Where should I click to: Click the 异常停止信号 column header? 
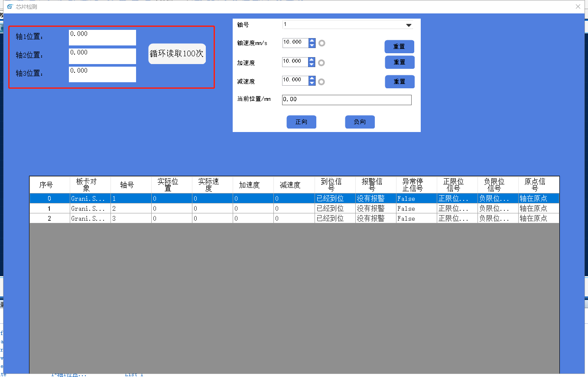416,185
